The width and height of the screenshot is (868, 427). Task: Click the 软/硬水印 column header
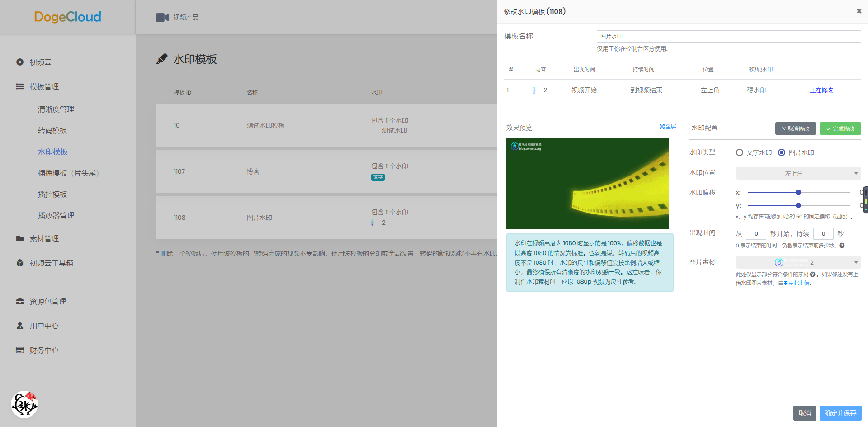761,69
